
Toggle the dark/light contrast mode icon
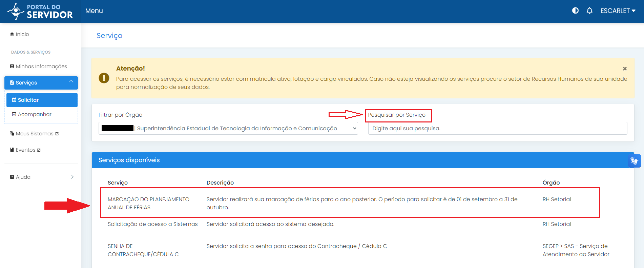[x=575, y=11]
